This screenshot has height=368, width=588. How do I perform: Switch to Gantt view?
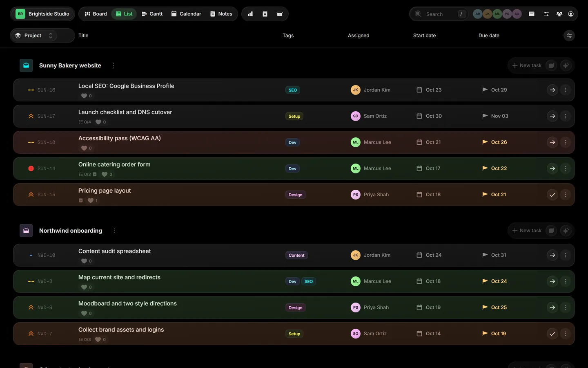point(152,14)
